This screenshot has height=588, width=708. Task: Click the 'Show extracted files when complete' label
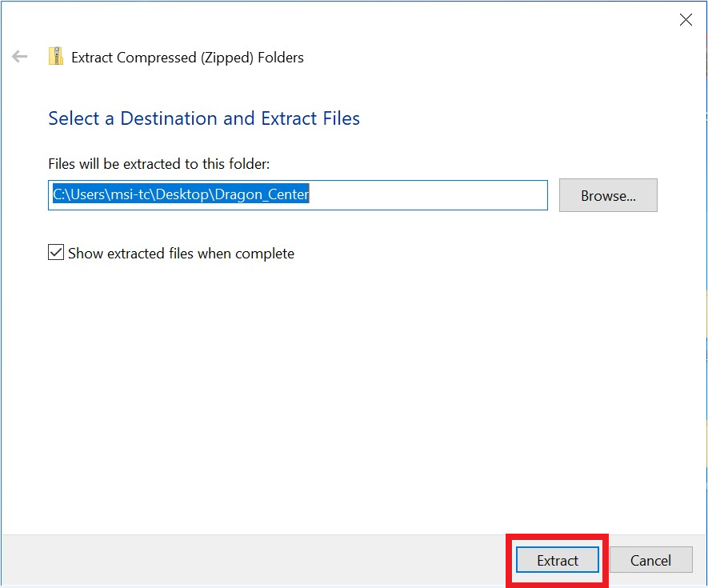(181, 254)
